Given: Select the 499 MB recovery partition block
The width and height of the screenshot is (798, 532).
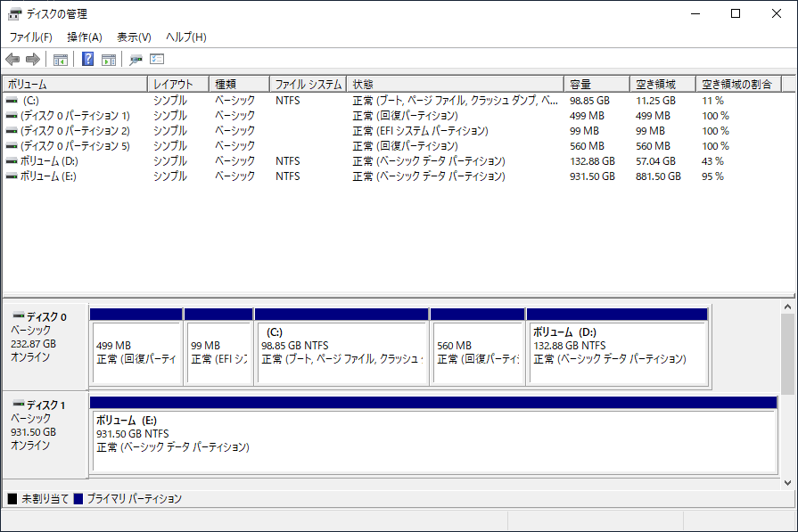Looking at the screenshot, I should pyautogui.click(x=136, y=347).
